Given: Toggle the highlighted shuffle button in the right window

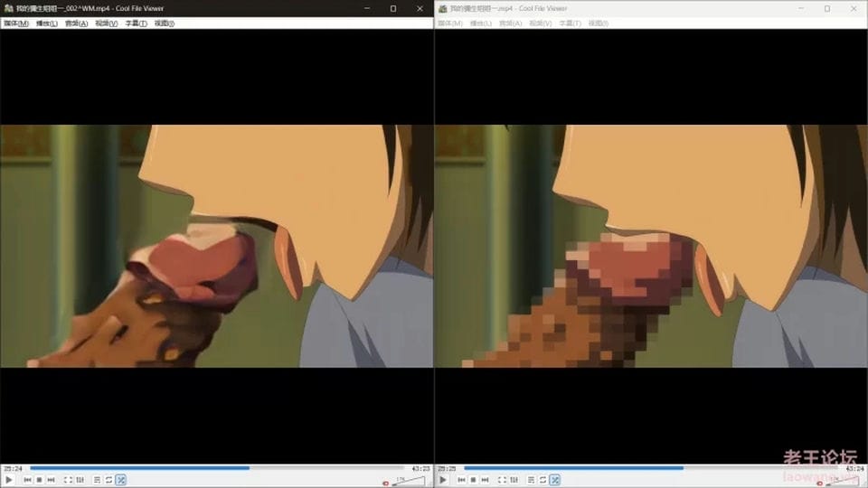Looking at the screenshot, I should tap(554, 480).
